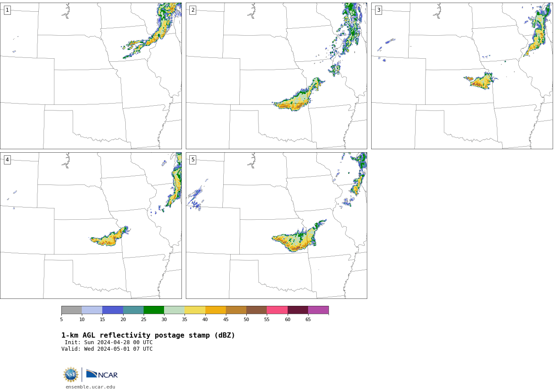Click the panel number 4 label box
Viewport: 557px width, 392px height.
[7, 160]
